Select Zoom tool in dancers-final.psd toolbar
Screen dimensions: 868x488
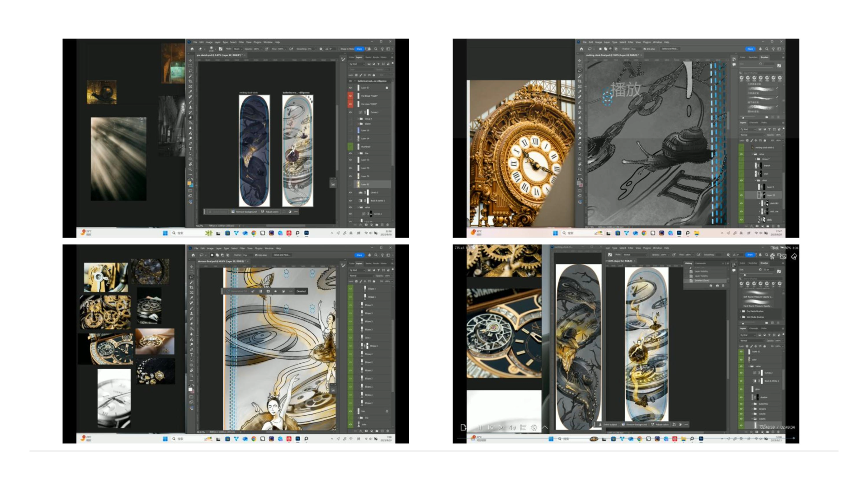(191, 375)
